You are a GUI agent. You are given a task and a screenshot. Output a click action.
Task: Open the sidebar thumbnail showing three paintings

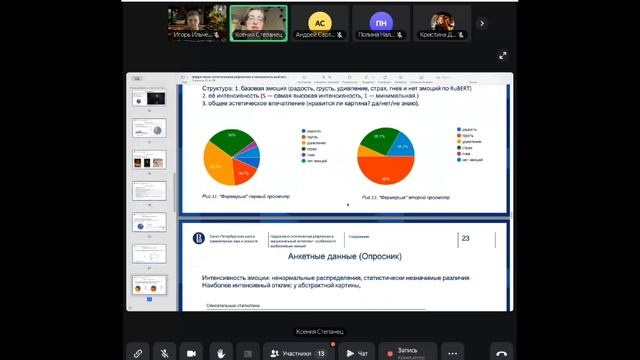(149, 160)
